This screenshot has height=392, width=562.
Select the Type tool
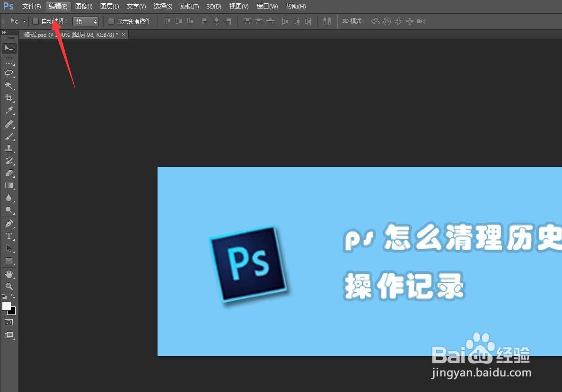click(9, 236)
